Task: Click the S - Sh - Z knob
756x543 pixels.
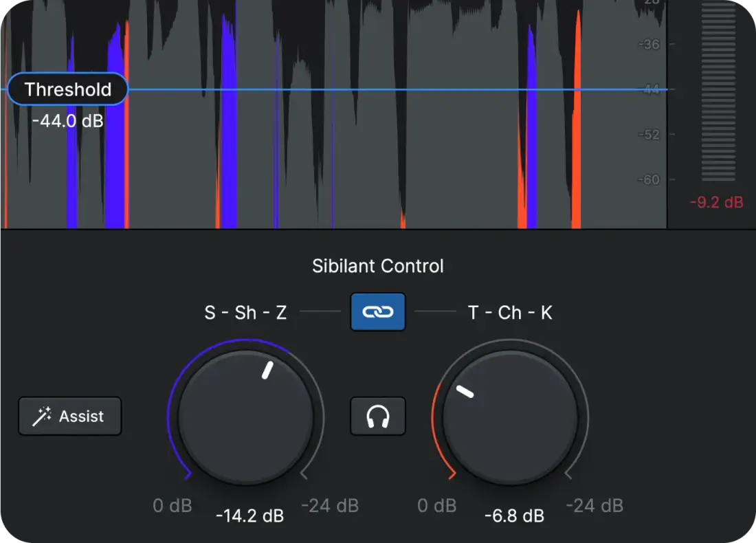Action: pyautogui.click(x=246, y=417)
